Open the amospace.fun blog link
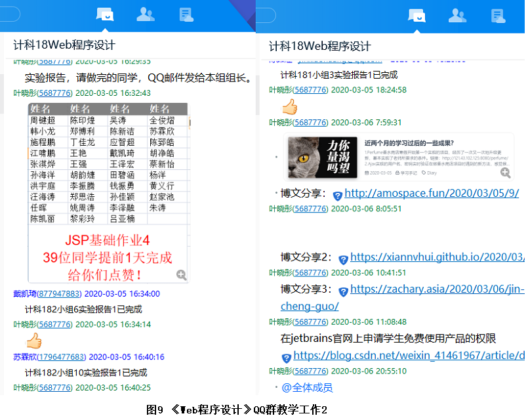This screenshot has width=528, height=420. [432, 194]
